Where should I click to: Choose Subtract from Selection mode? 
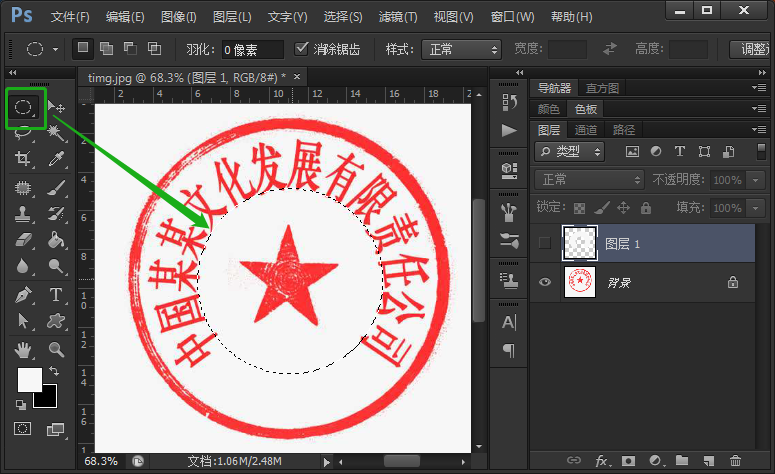click(x=130, y=48)
